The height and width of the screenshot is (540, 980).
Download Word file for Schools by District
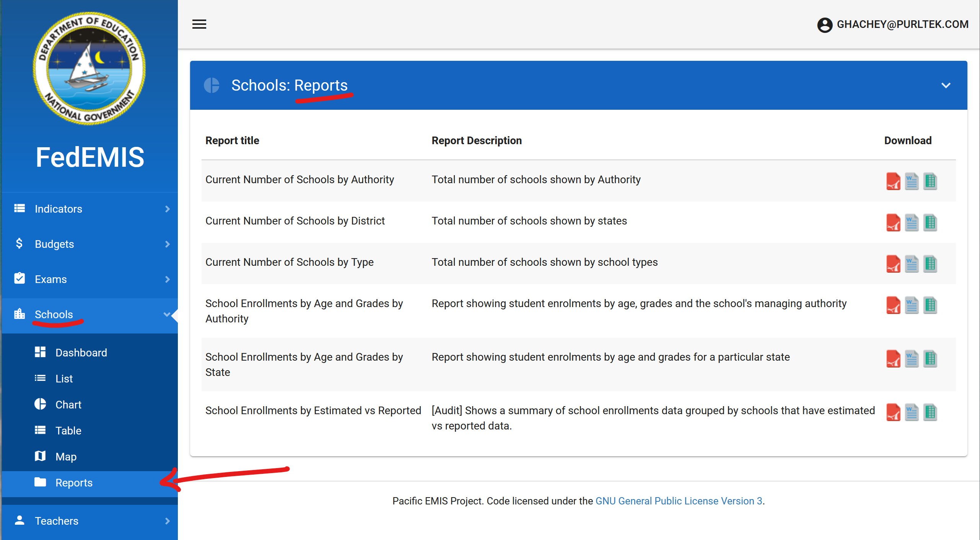911,222
